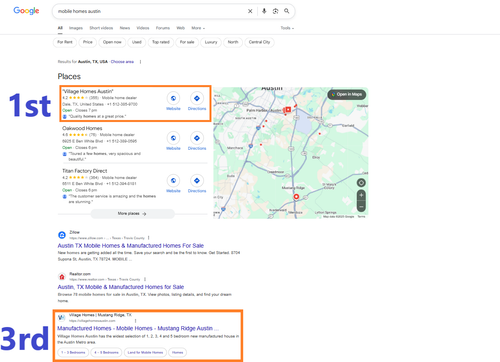
Task: Select the Price filter chip
Action: click(88, 42)
